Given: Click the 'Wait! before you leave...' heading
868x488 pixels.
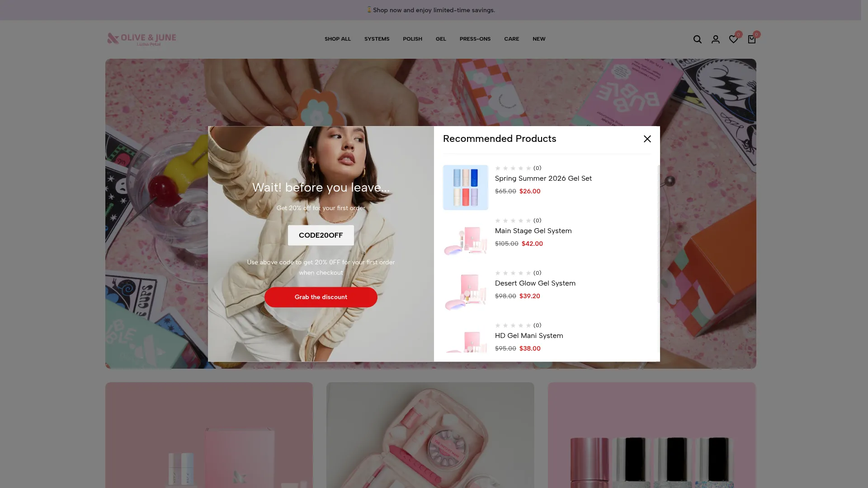Looking at the screenshot, I should [x=321, y=188].
